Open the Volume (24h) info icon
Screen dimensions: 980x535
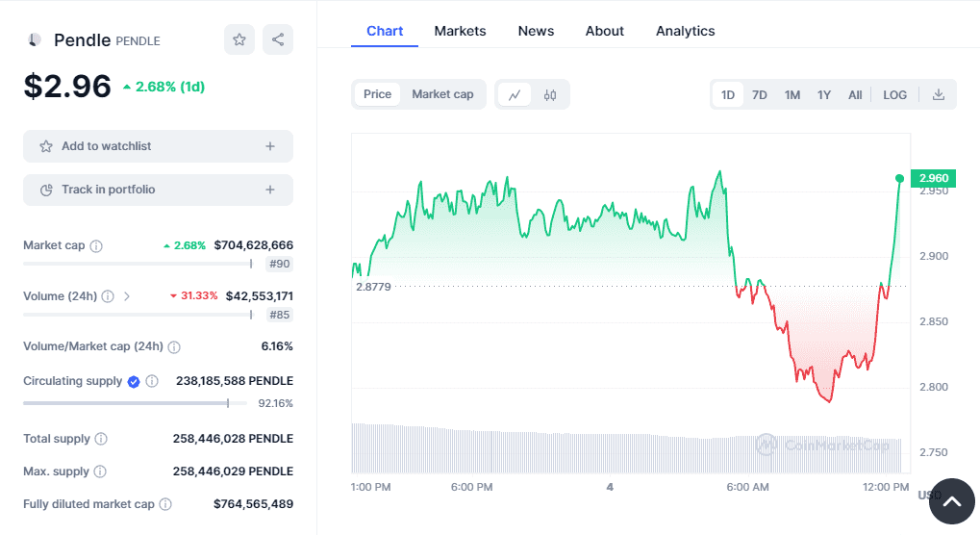[x=108, y=296]
